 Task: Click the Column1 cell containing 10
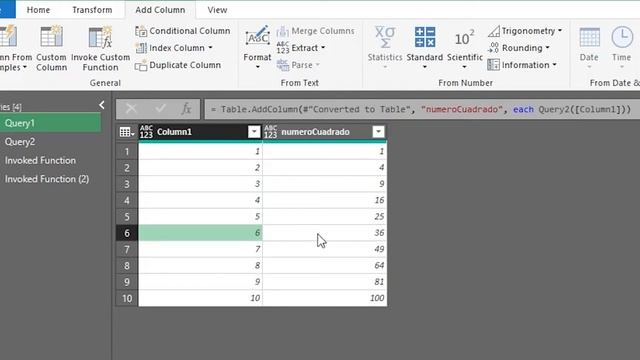point(200,298)
